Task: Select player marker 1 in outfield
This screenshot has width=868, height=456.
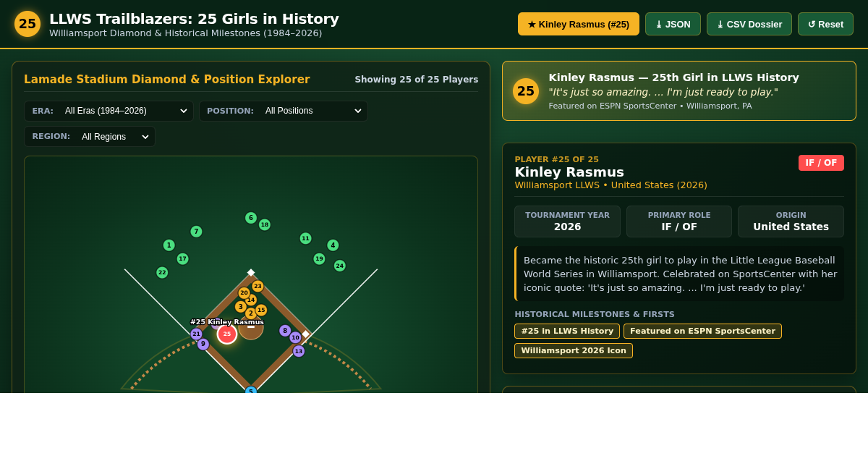Action: [x=169, y=245]
